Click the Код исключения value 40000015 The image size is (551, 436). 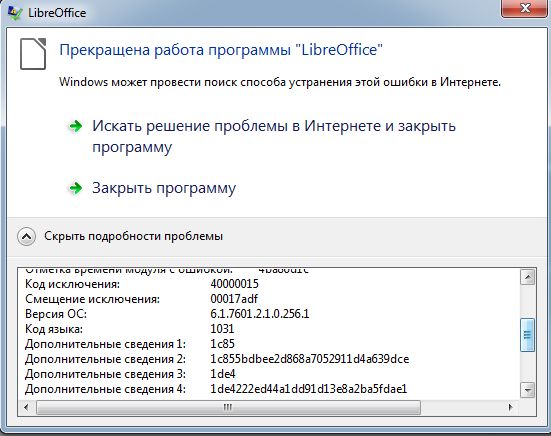(234, 284)
